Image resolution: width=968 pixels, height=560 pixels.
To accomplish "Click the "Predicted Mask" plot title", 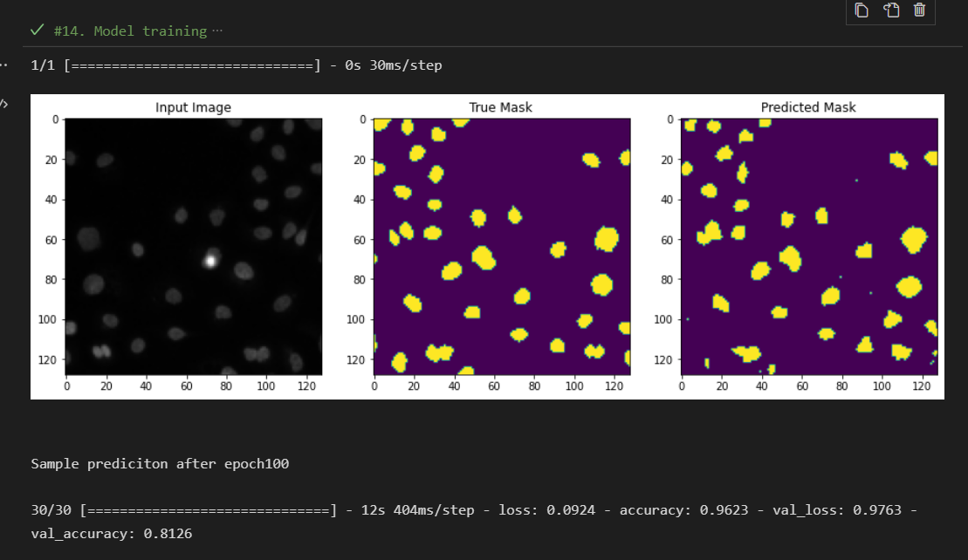I will [807, 107].
